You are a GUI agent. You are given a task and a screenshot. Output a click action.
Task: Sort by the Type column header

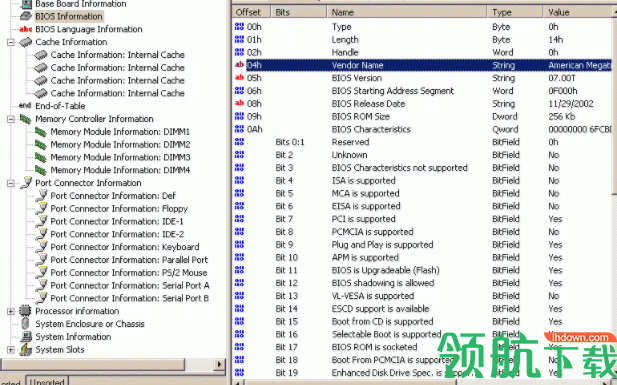[x=515, y=12]
